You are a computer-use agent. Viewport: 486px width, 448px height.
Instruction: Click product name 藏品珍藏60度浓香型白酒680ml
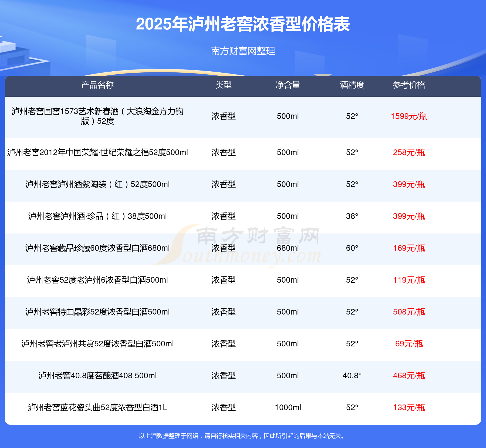[97, 248]
